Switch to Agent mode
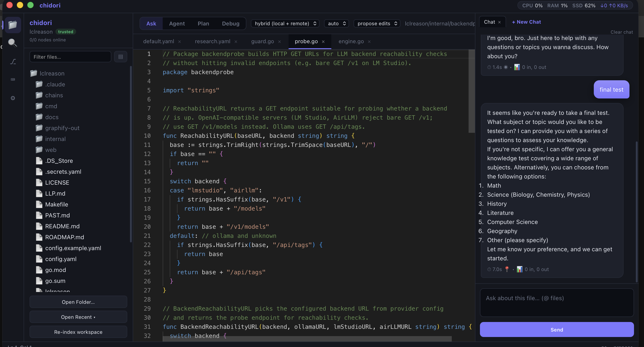The width and height of the screenshot is (644, 347). pyautogui.click(x=177, y=23)
